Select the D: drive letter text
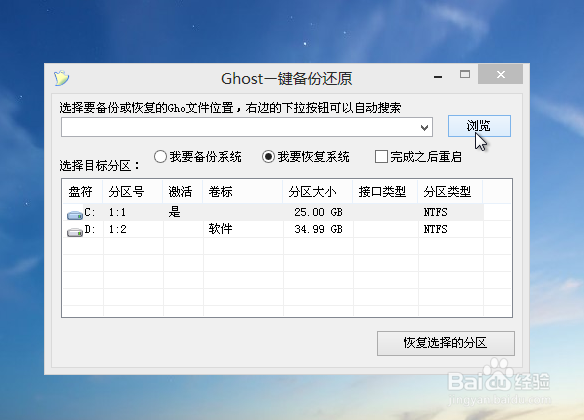This screenshot has height=420, width=584. (x=90, y=229)
